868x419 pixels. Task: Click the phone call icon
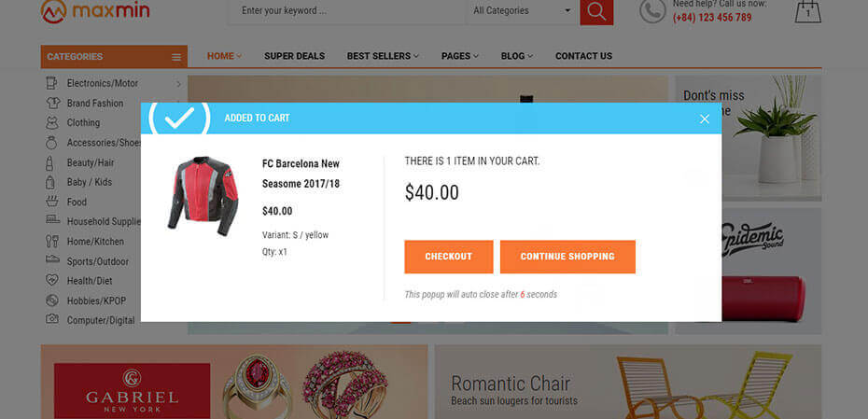click(652, 11)
